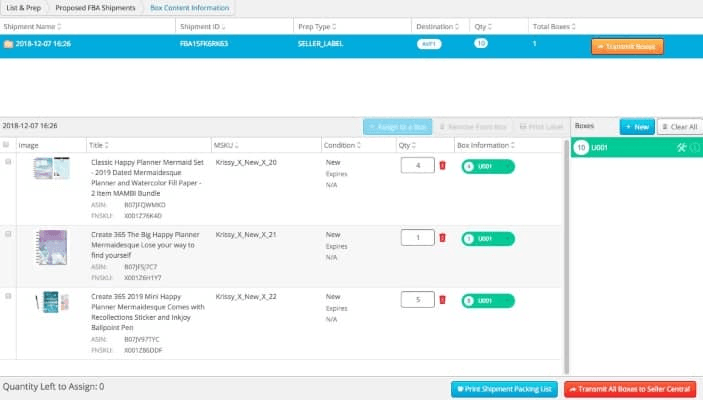
Task: Sort by Shipment ID column arrows
Action: (224, 27)
